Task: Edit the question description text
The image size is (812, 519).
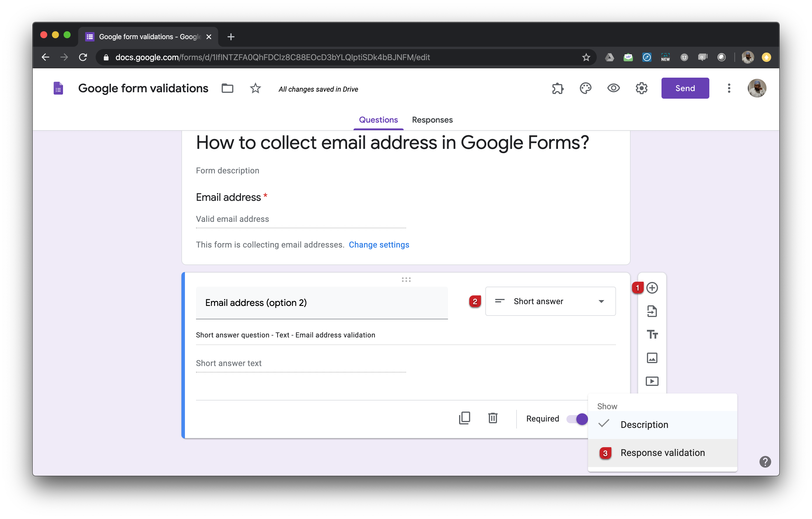Action: (406, 335)
